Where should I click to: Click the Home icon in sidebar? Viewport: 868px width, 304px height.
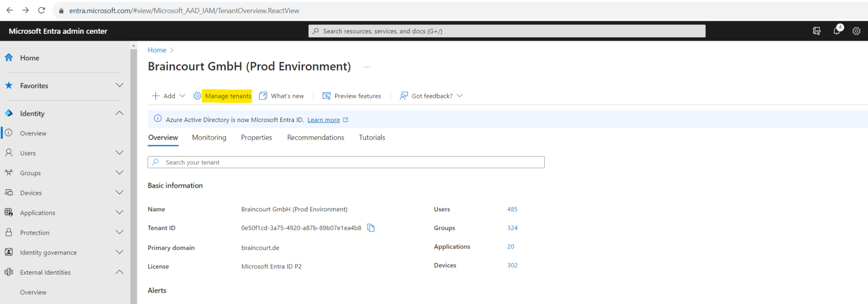(9, 58)
